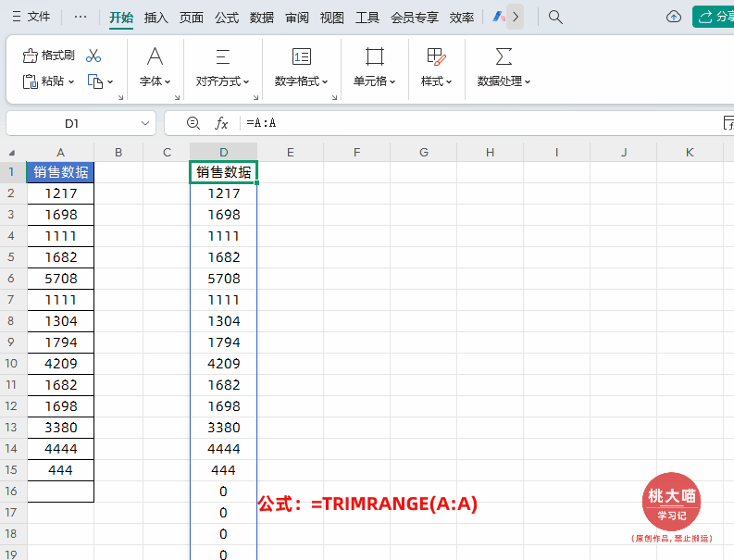This screenshot has width=734, height=560.
Task: Select column K header
Action: tap(690, 152)
